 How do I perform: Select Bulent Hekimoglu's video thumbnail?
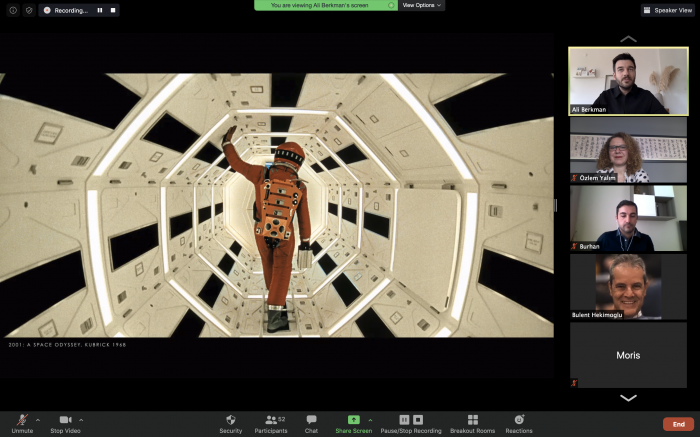(x=628, y=287)
